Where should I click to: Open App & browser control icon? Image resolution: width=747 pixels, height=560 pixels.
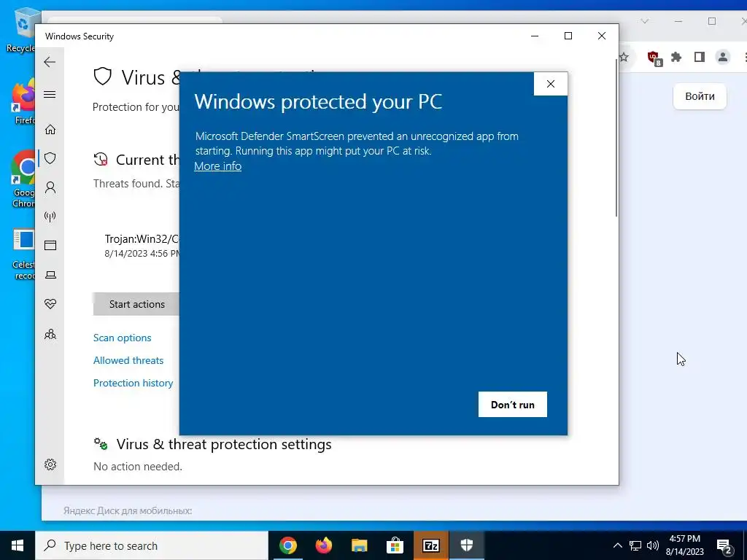coord(50,245)
